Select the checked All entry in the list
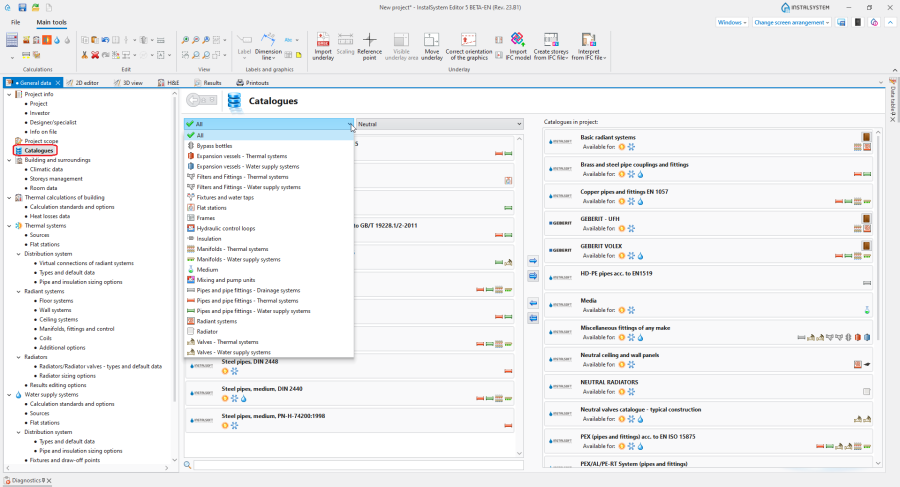 269,136
